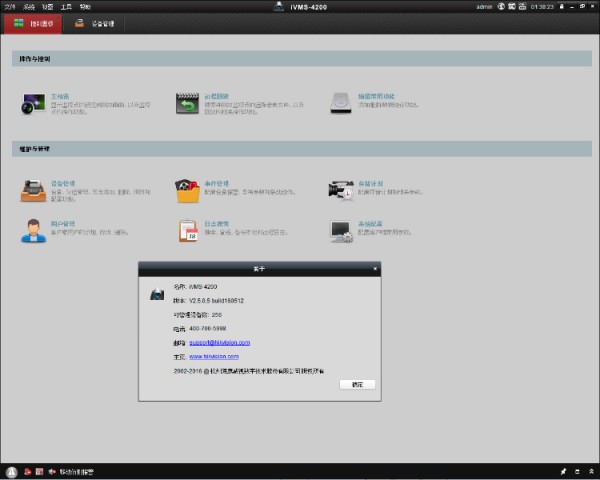The height and width of the screenshot is (480, 600).
Task: Open the 存储计划 Storage Schedule text link
Action: (370, 184)
